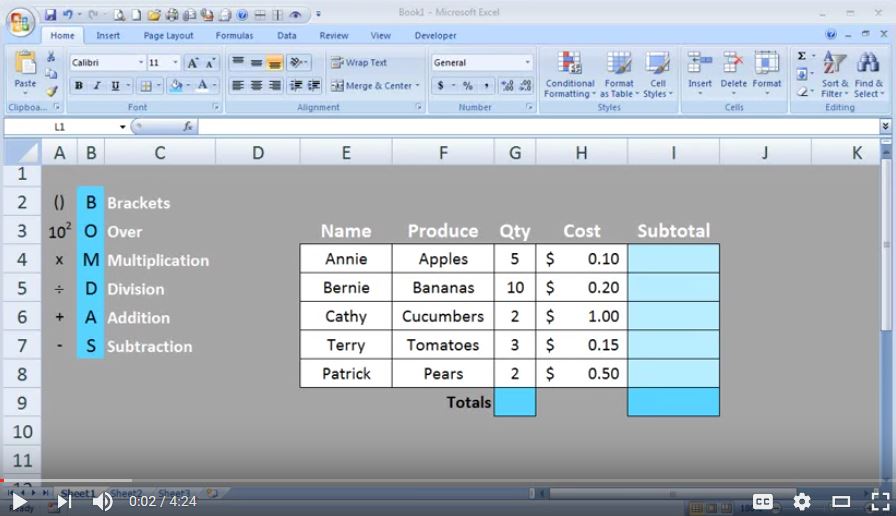Increase font size with Grow Font
This screenshot has height=516, width=896.
(193, 63)
